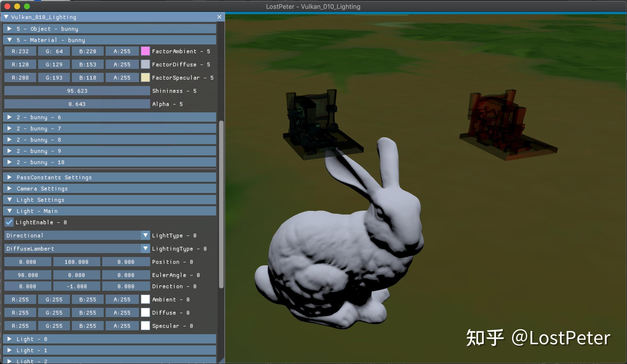Disable the LightEnable checkbox
This screenshot has width=627, height=364.
pos(9,222)
